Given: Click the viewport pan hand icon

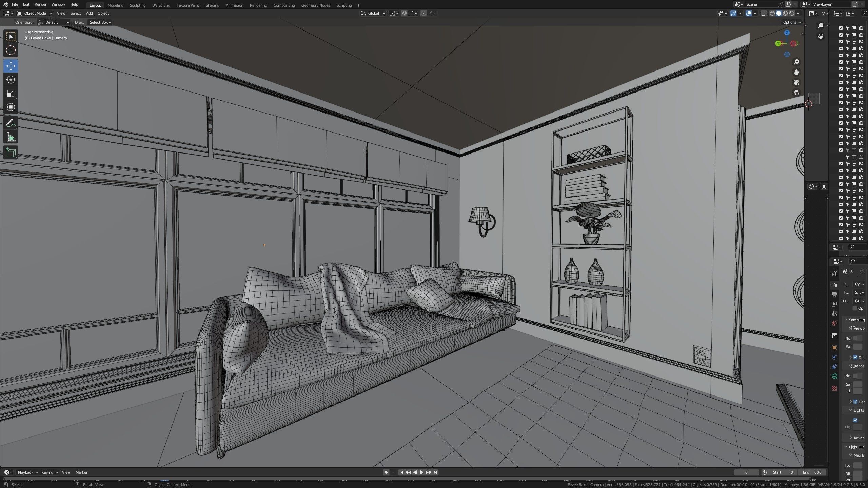Looking at the screenshot, I should pos(796,72).
